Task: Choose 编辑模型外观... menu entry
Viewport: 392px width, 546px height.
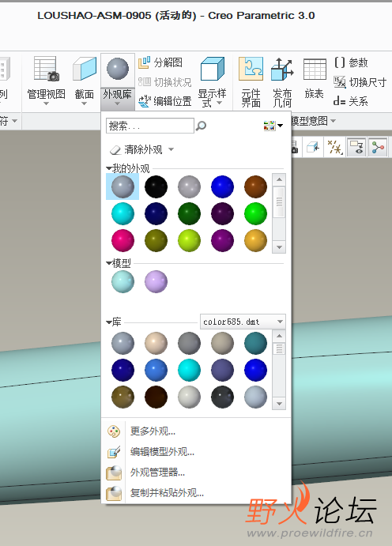Action: tap(162, 452)
